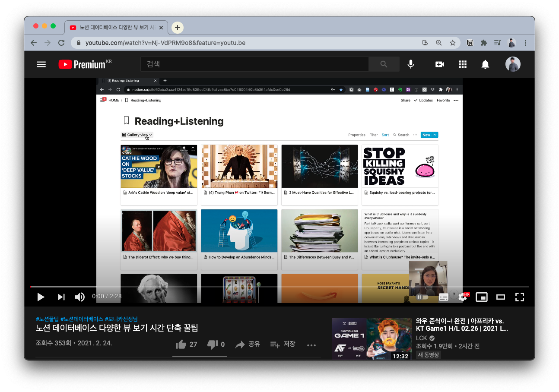Turn on subtitles in player

click(444, 297)
